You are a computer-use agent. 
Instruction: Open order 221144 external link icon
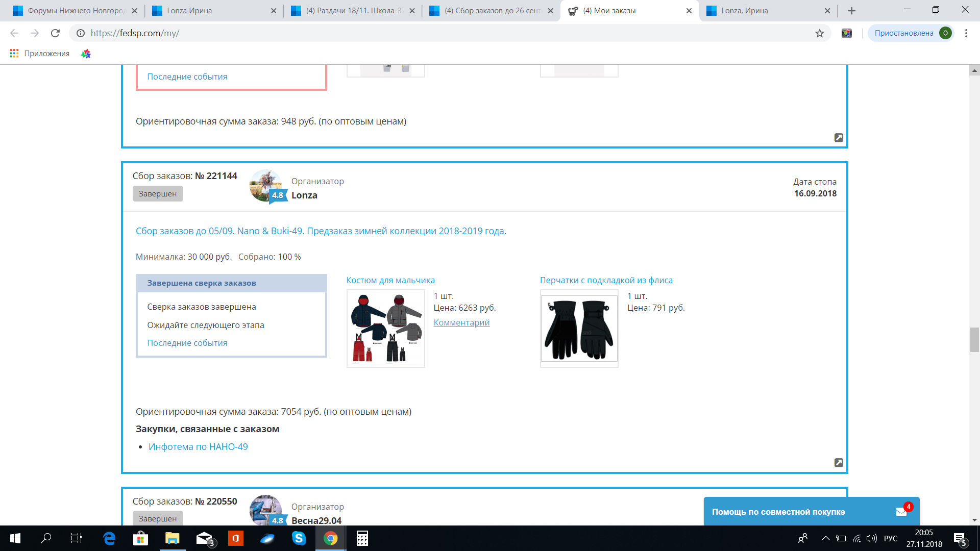[x=839, y=463]
